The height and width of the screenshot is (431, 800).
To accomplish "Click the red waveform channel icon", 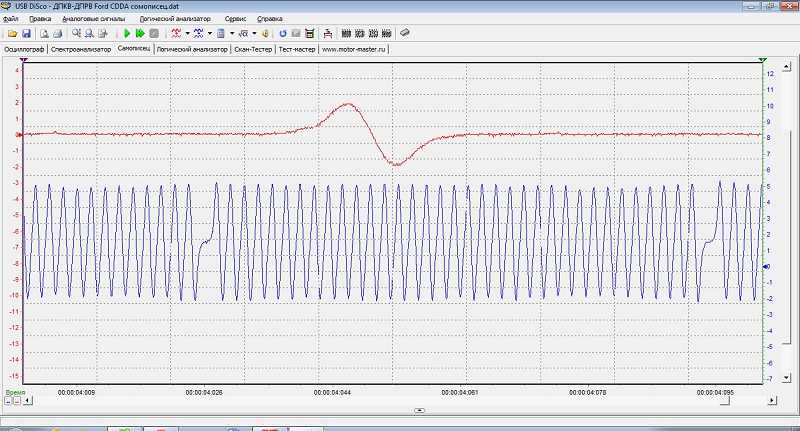I will tap(177, 34).
